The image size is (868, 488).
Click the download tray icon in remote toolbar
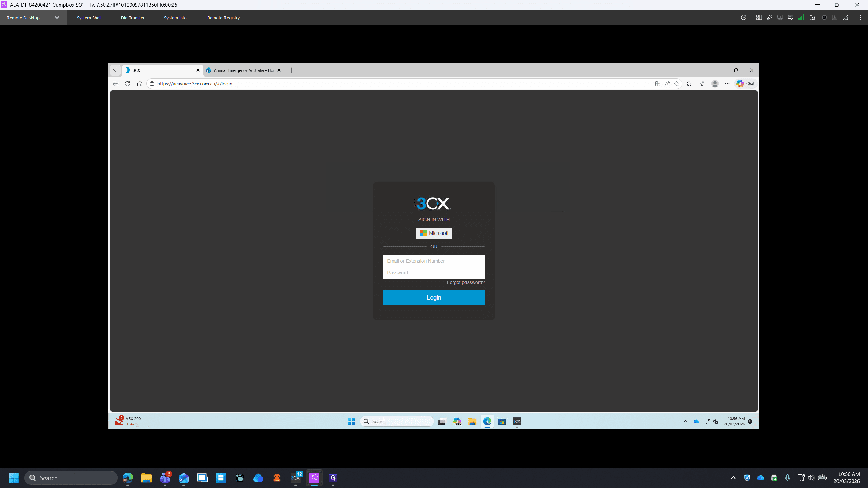pos(835,17)
